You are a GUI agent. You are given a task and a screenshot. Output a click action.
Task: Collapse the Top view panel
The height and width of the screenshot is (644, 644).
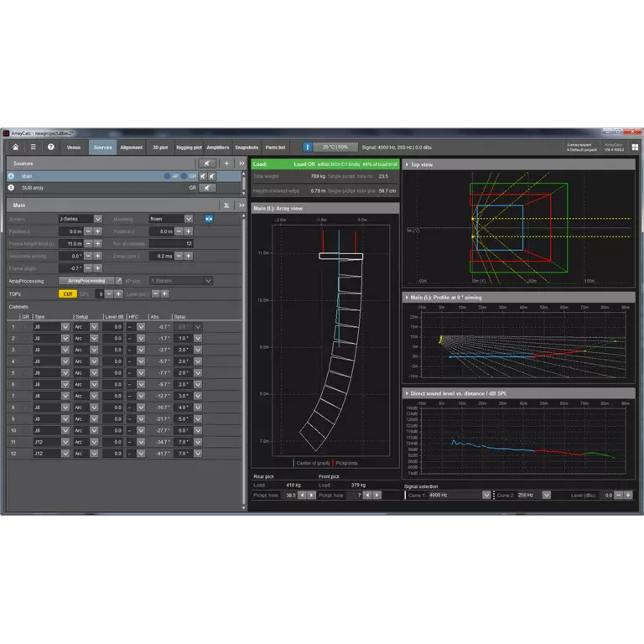pyautogui.click(x=407, y=164)
